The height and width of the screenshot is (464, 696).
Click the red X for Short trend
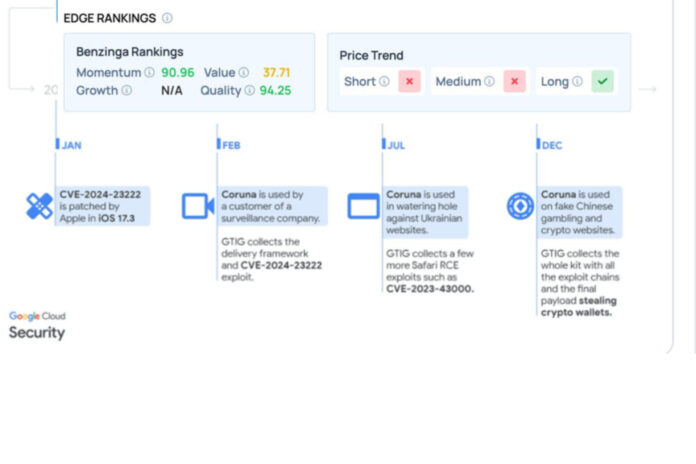point(410,82)
